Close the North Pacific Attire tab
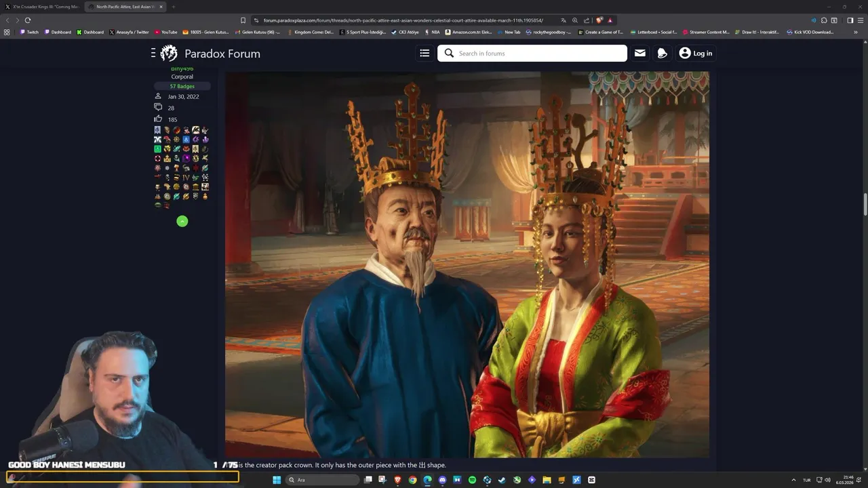868x488 pixels. 161,7
